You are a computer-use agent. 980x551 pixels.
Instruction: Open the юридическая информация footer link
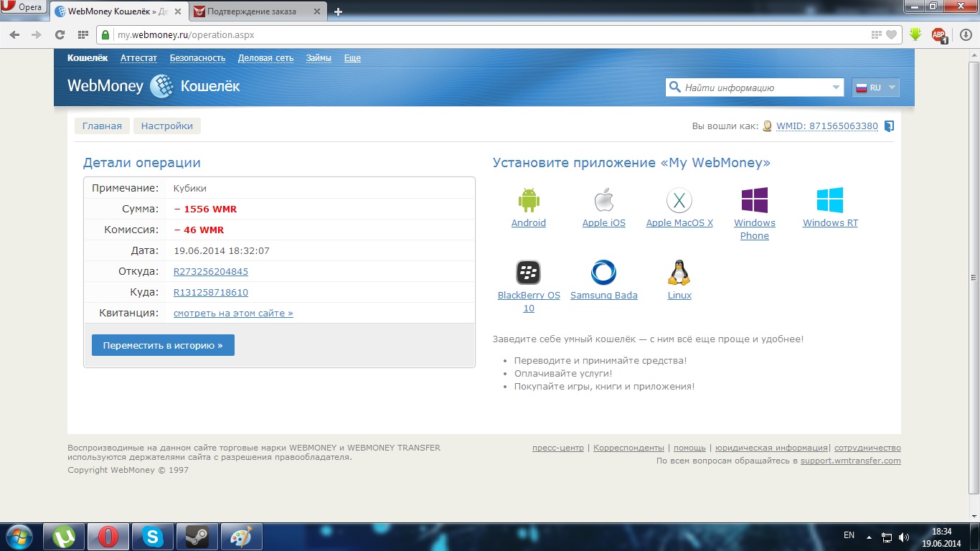coord(771,448)
